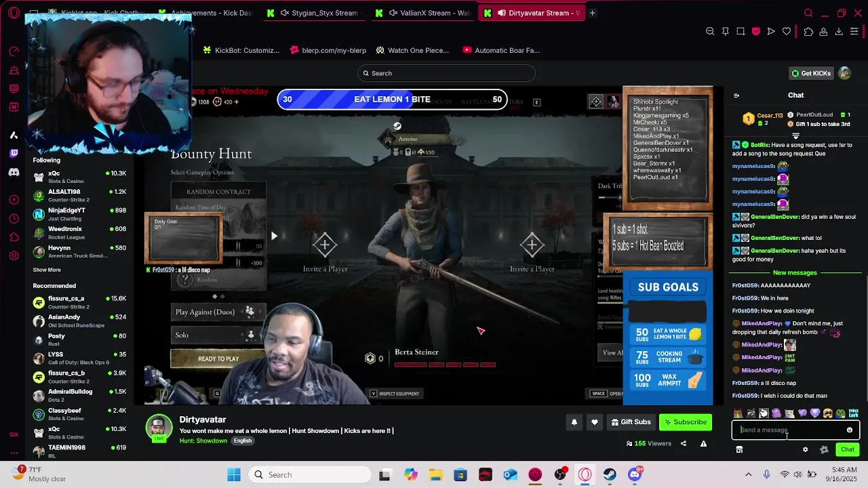Open the Opera extensions cube sidebar icon

tap(14, 237)
